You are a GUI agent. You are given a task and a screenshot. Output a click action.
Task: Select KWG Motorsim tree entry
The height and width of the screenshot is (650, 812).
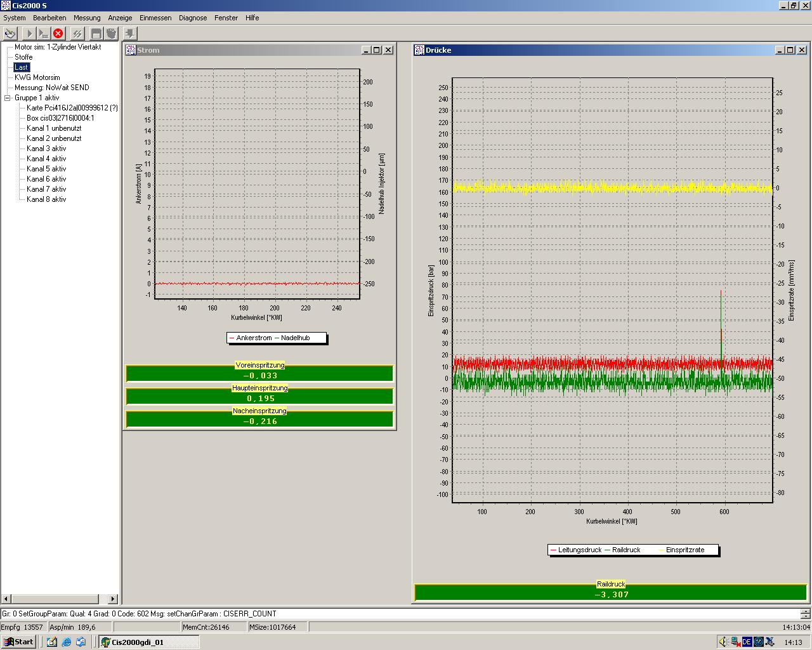tap(37, 77)
